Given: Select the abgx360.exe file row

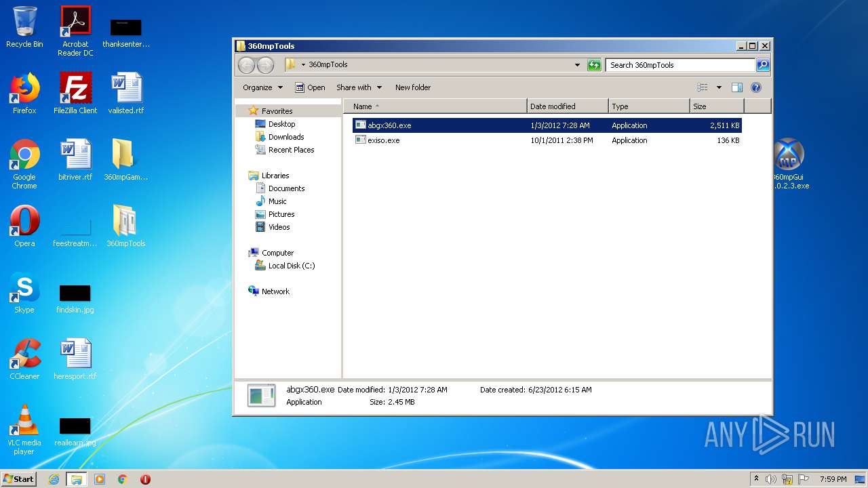Looking at the screenshot, I should tap(547, 125).
